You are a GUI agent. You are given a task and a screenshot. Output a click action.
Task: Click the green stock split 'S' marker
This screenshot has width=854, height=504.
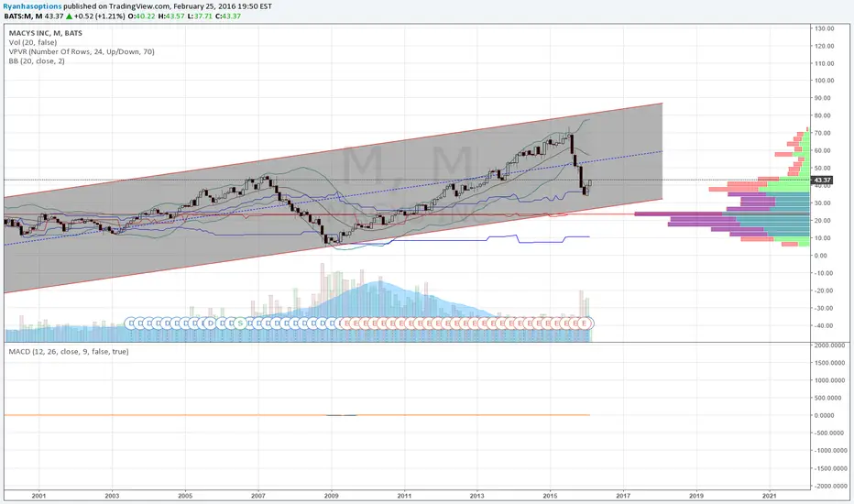[240, 323]
